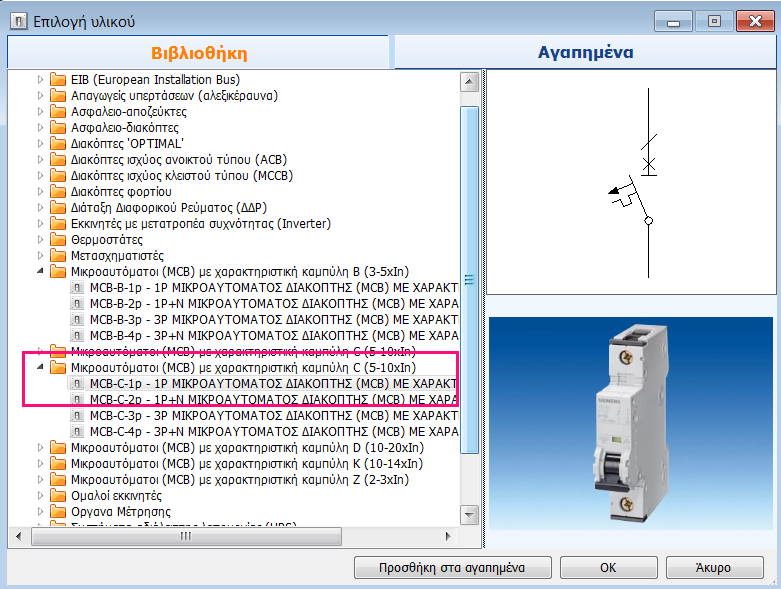Expand the Ασφαλειο-διακόπτες folder
The width and height of the screenshot is (781, 589).
pyautogui.click(x=41, y=128)
